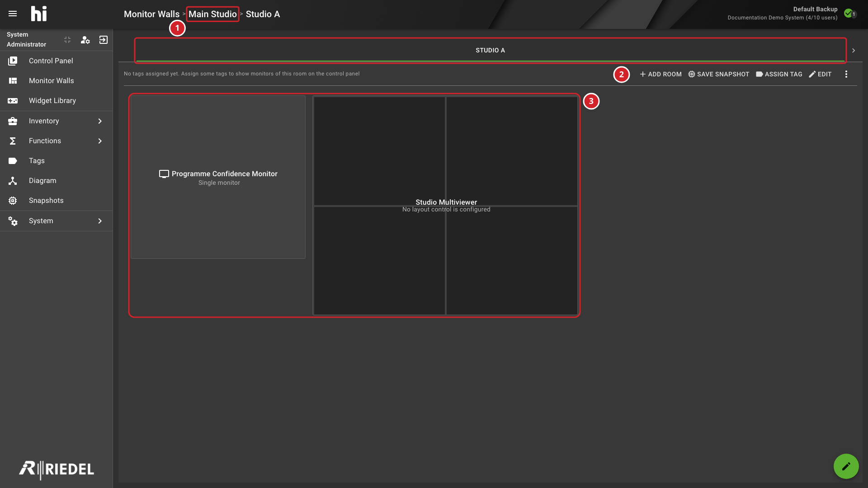
Task: Open user settings icon
Action: [85, 40]
